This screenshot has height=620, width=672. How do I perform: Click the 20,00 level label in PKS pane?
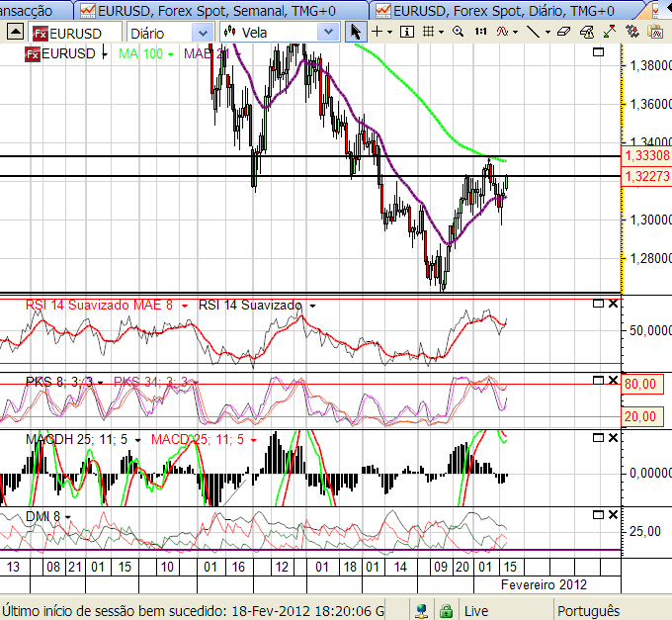click(641, 416)
